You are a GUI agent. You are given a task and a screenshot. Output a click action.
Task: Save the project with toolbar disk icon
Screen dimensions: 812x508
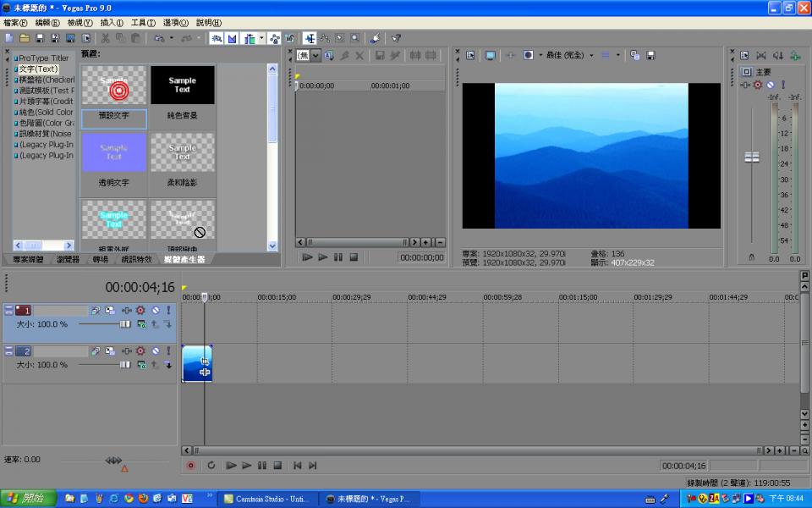coord(40,38)
